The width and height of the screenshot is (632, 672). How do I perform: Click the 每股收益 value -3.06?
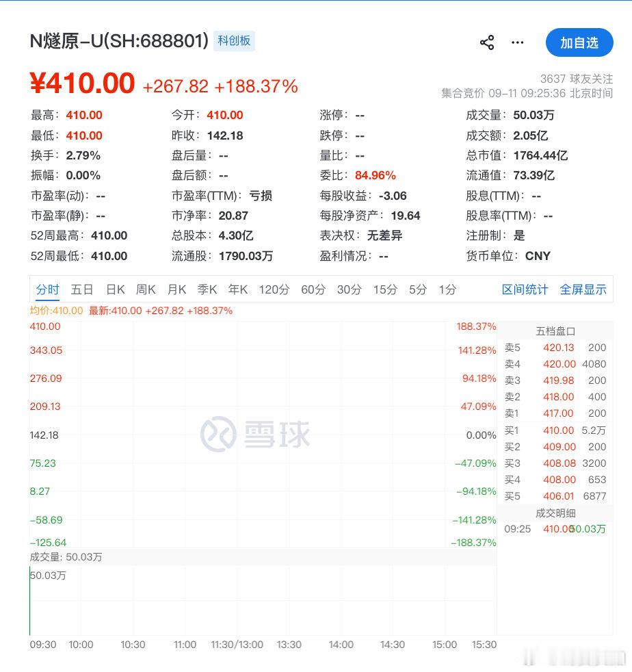coord(393,196)
